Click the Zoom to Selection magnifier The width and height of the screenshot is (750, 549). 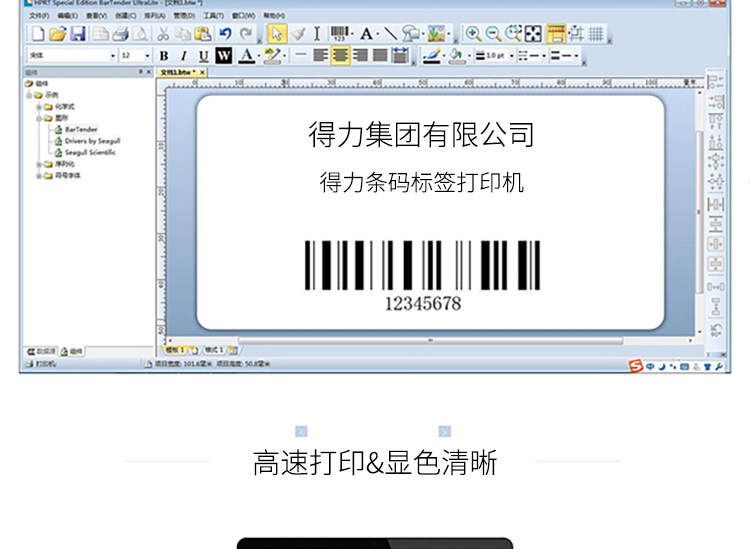click(x=513, y=33)
